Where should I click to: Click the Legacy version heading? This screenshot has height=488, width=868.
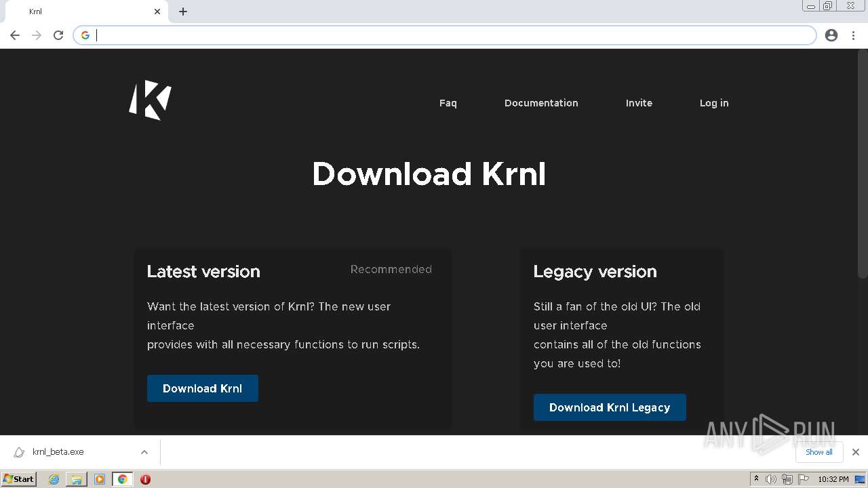(x=595, y=271)
